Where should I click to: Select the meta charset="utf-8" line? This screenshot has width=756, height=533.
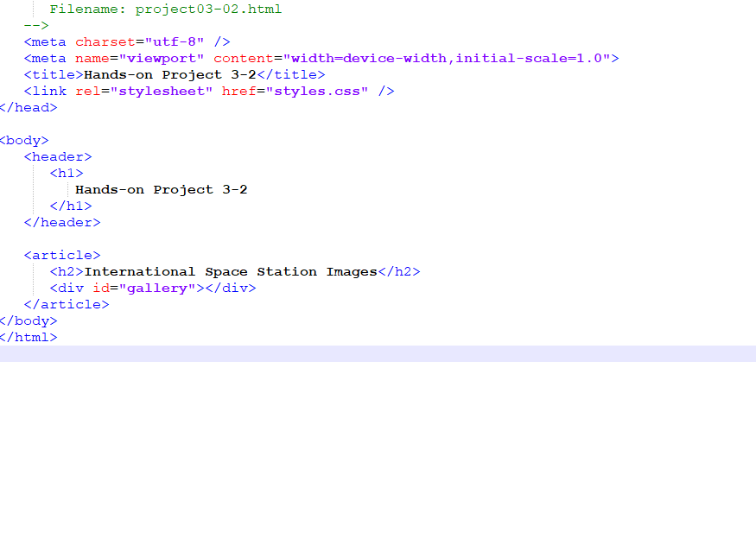(127, 42)
